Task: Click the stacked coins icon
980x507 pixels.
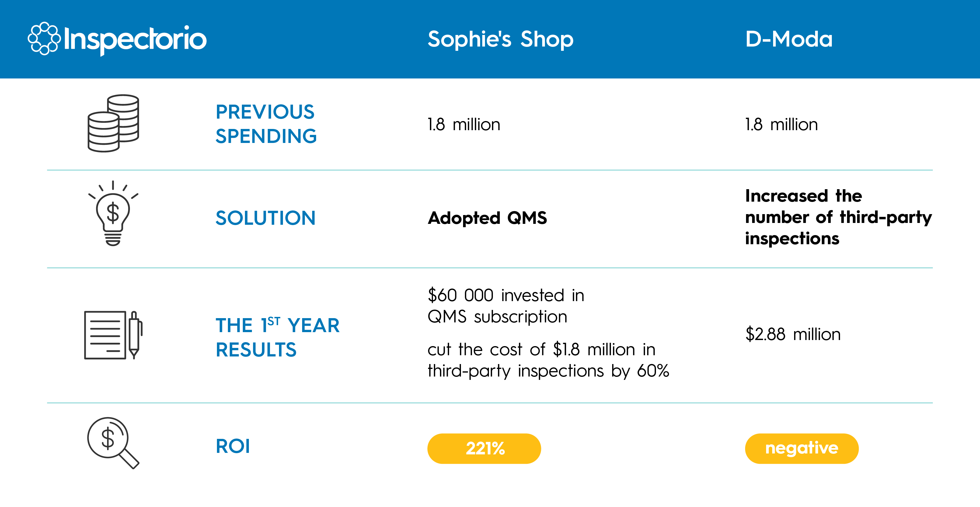Action: 113,123
